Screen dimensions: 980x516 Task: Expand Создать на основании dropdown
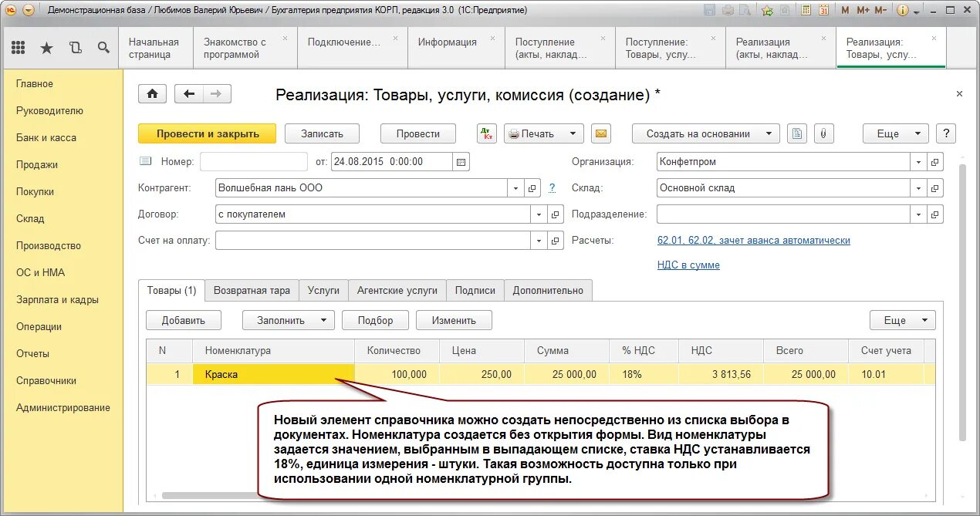(x=769, y=133)
